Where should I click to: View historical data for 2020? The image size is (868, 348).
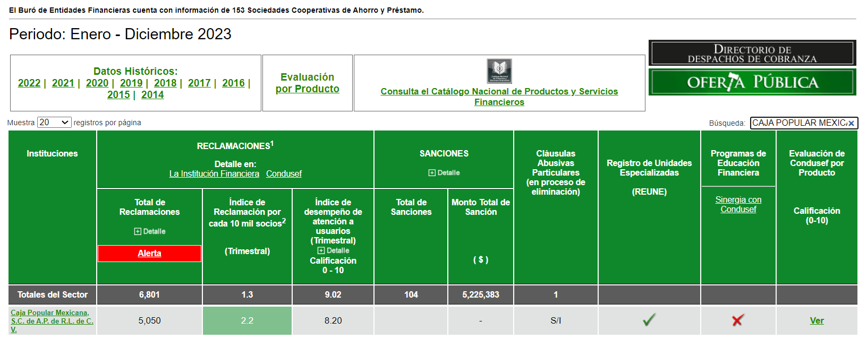pos(97,83)
